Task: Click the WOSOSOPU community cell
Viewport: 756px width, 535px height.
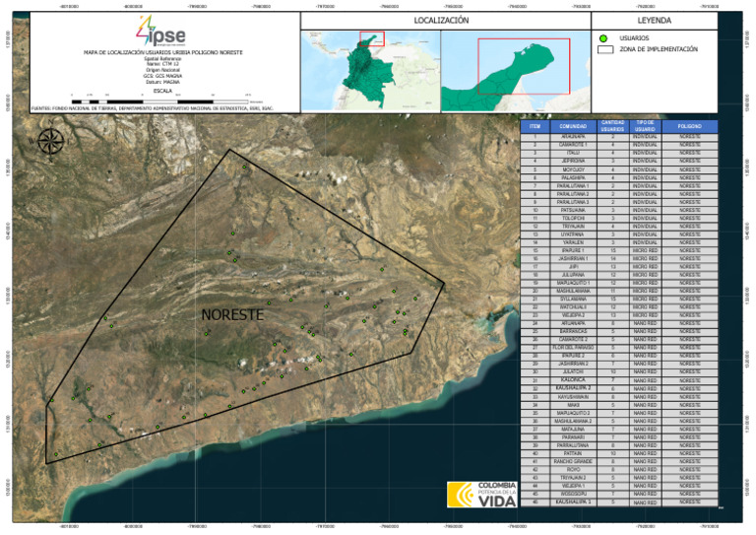Action: (x=573, y=494)
